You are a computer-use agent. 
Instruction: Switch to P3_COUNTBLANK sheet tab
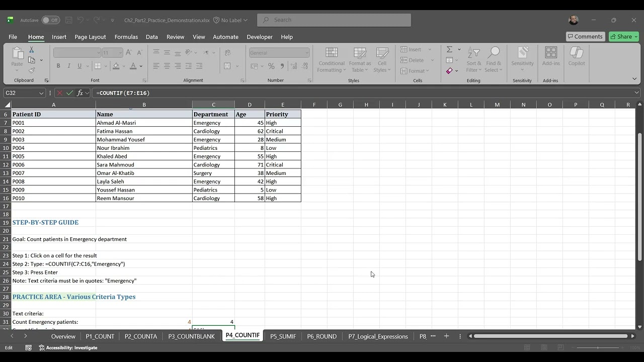(x=191, y=336)
